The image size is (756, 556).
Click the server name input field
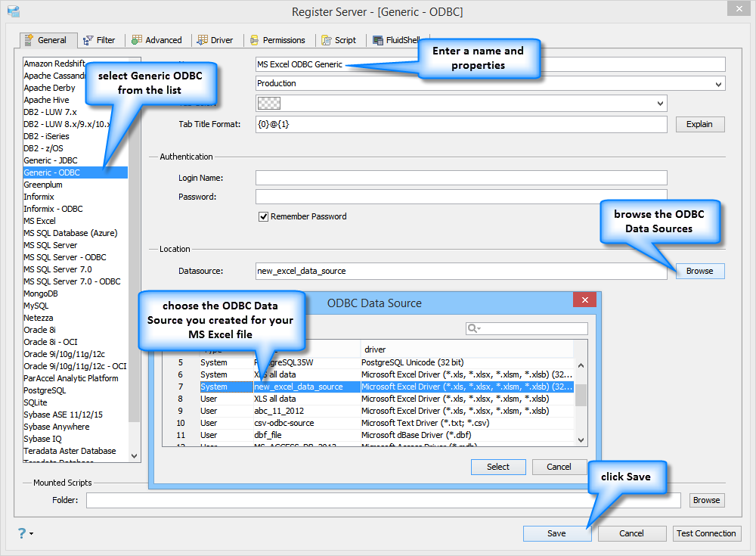tap(491, 64)
